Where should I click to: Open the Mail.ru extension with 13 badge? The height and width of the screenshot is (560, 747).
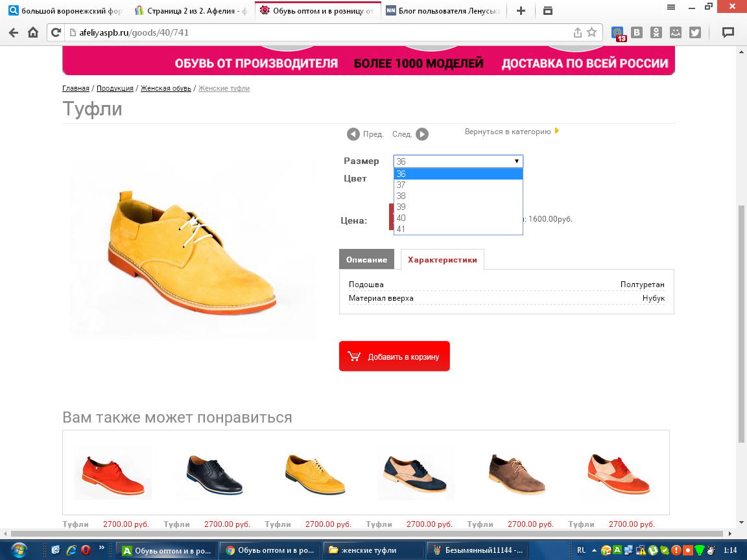pos(619,32)
